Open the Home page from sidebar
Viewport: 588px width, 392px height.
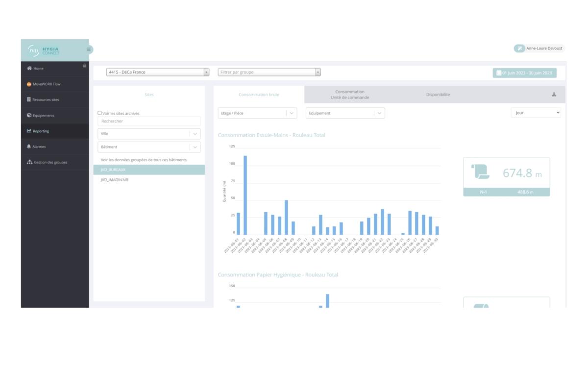tap(38, 69)
